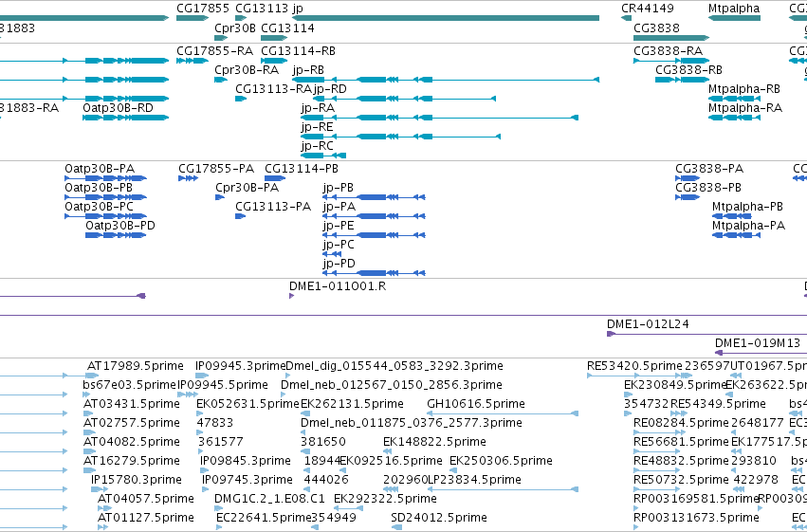The height and width of the screenshot is (532, 807).
Task: Select protein CG17855-PA
Action: click(x=216, y=169)
